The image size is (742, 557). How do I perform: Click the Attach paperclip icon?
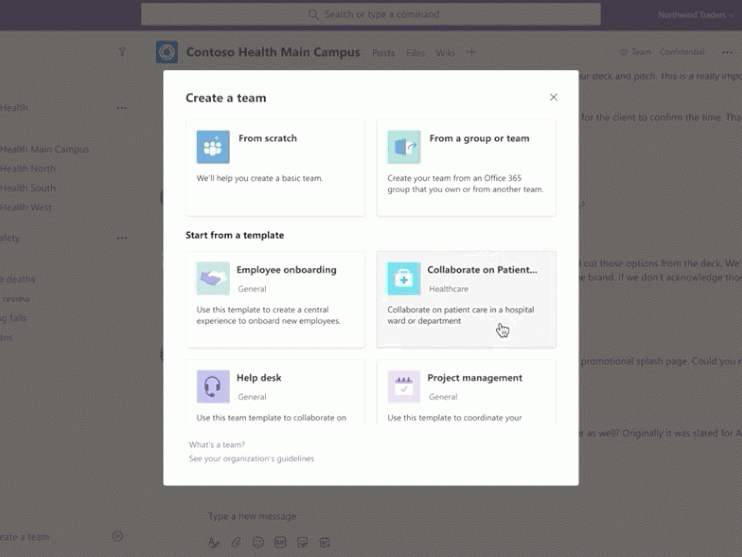(236, 542)
